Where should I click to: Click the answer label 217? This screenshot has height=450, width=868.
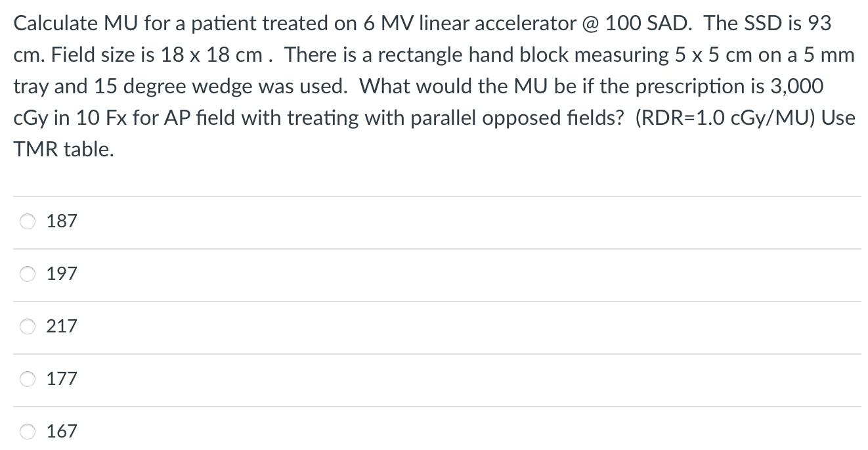pos(62,326)
